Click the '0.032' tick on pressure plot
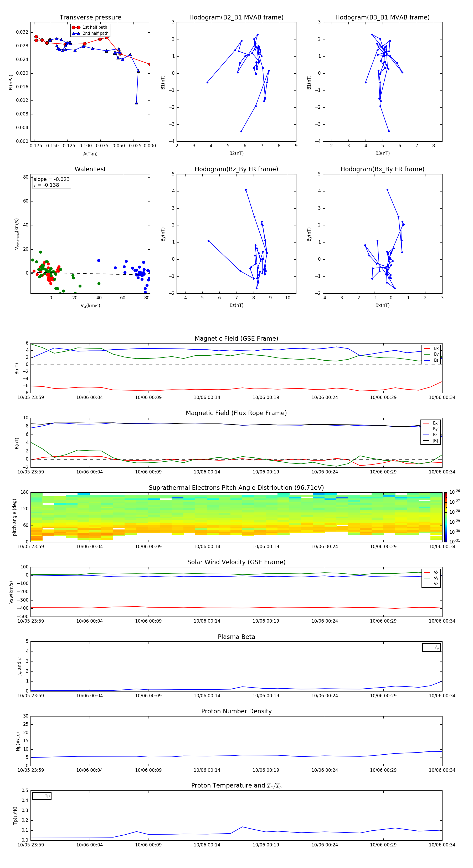Viewport: 473px width, 868px height. [x=22, y=32]
